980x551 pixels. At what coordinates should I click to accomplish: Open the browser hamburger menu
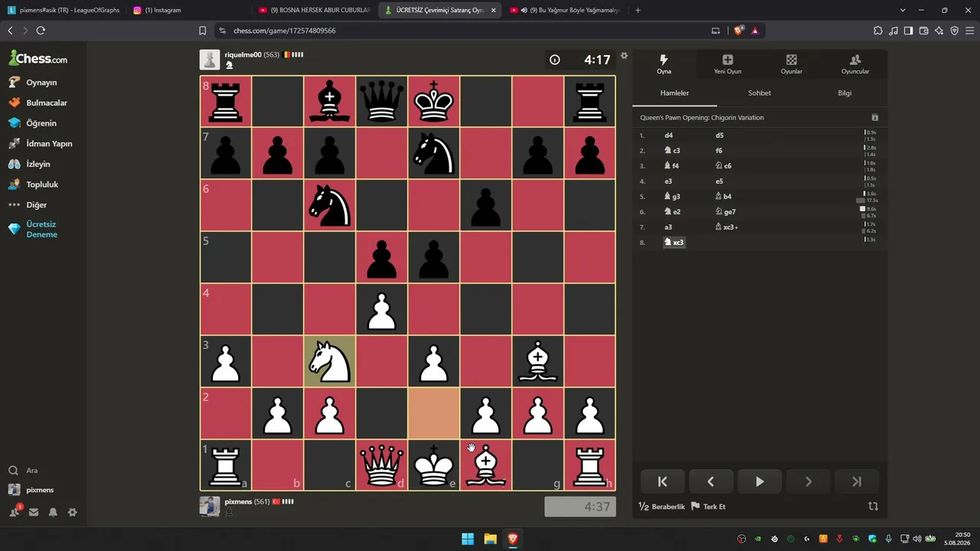click(969, 31)
